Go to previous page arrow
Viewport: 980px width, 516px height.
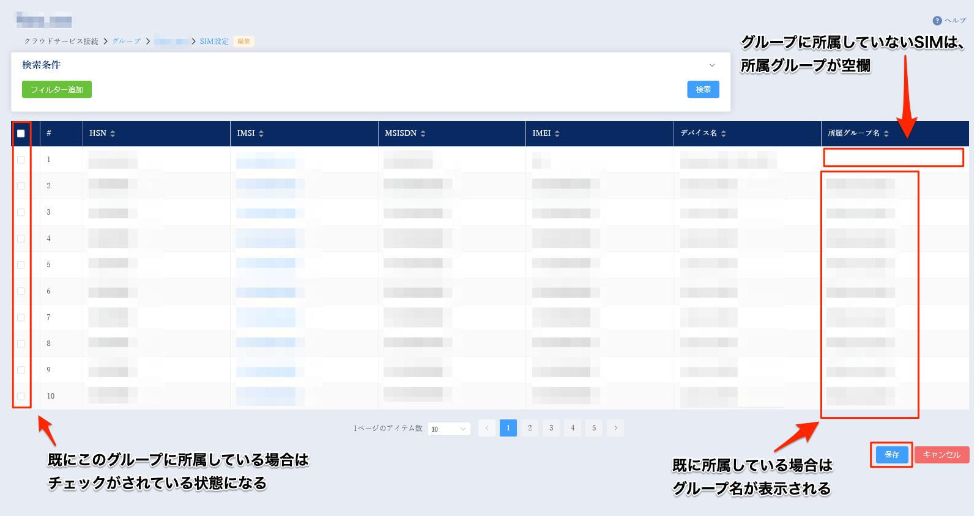(487, 428)
